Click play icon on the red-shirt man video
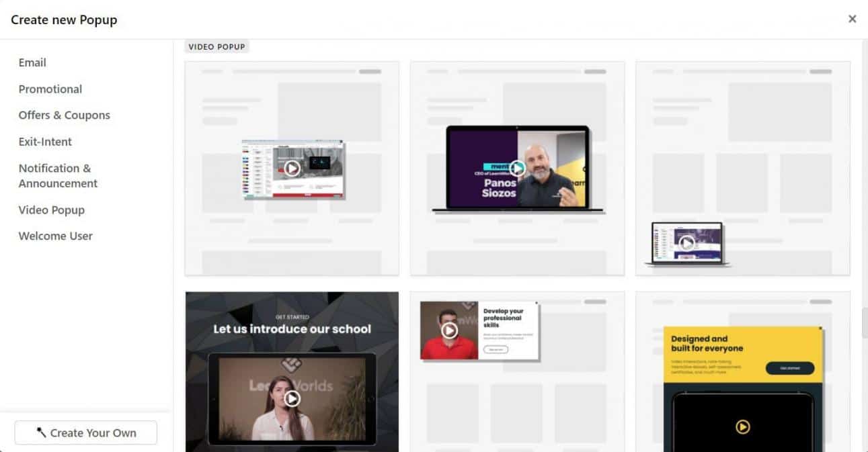This screenshot has height=452, width=868. click(449, 330)
